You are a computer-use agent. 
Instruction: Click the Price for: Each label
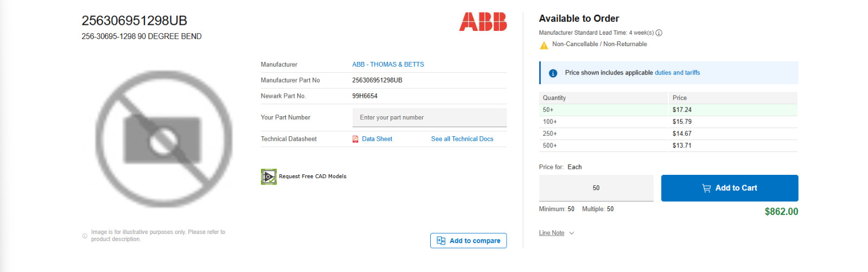point(560,167)
